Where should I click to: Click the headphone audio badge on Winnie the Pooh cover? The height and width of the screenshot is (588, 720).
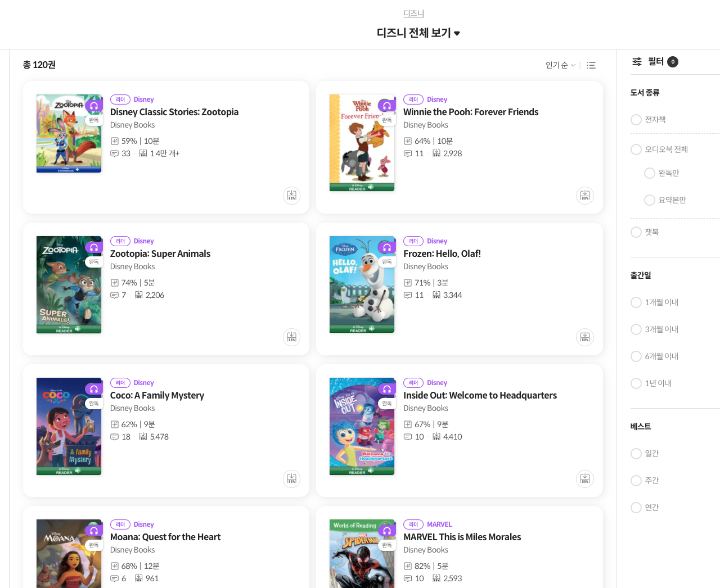click(x=387, y=106)
